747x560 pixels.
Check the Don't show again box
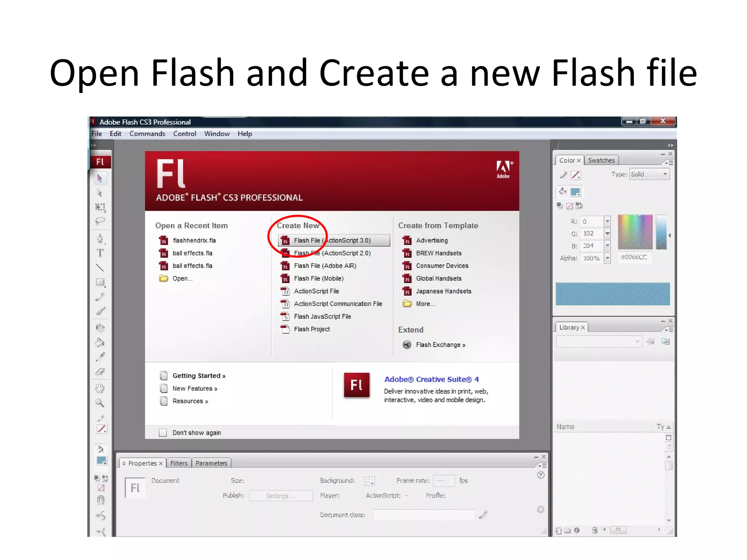(x=163, y=433)
